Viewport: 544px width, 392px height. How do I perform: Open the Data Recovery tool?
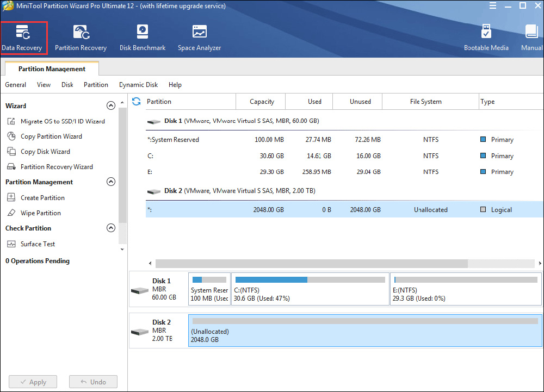(x=22, y=38)
